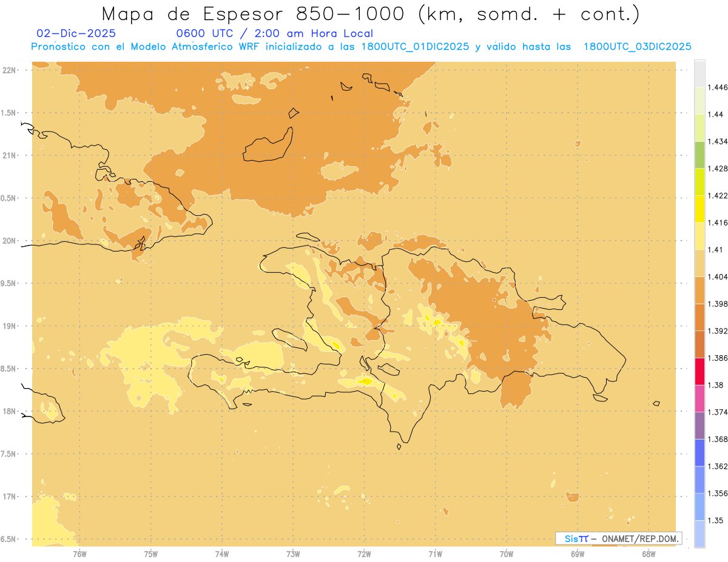The image size is (728, 562).
Task: Pick the light gray swatch above 1.446
Action: [699, 74]
